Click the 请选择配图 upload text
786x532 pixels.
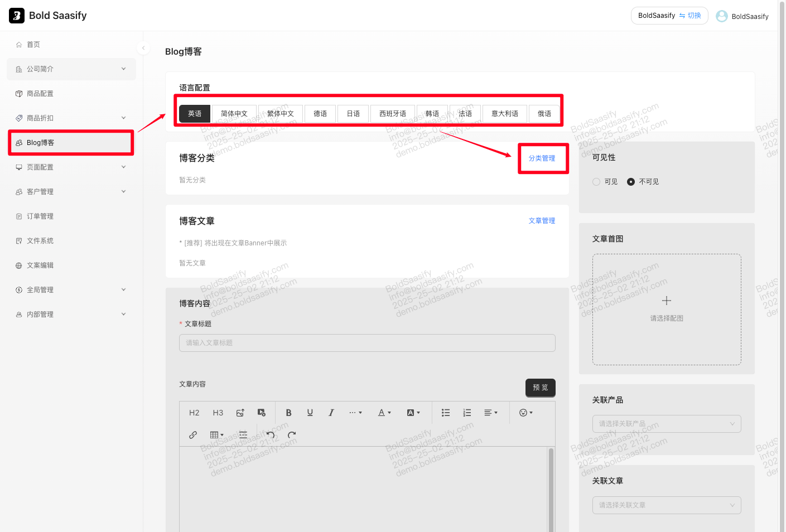click(667, 318)
